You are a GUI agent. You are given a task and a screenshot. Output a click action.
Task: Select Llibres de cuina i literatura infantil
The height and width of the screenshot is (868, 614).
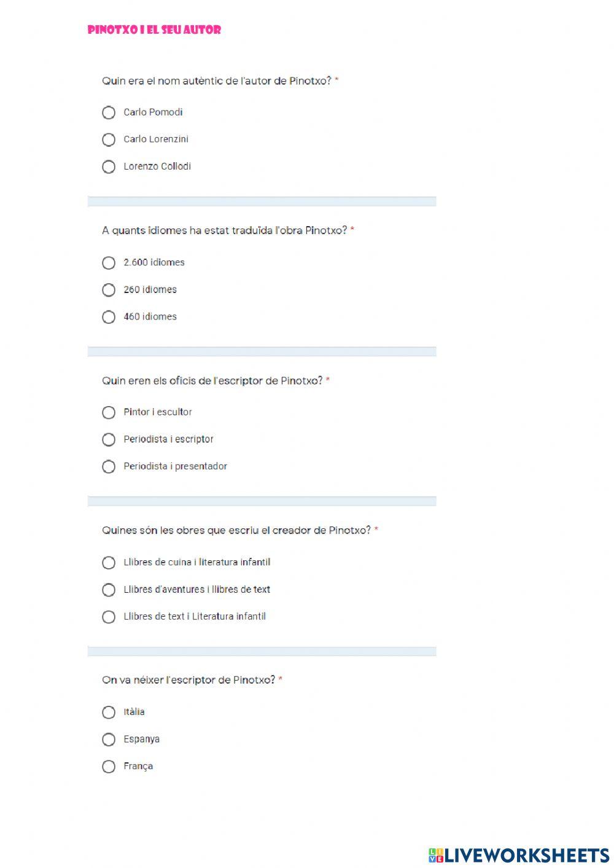109,563
